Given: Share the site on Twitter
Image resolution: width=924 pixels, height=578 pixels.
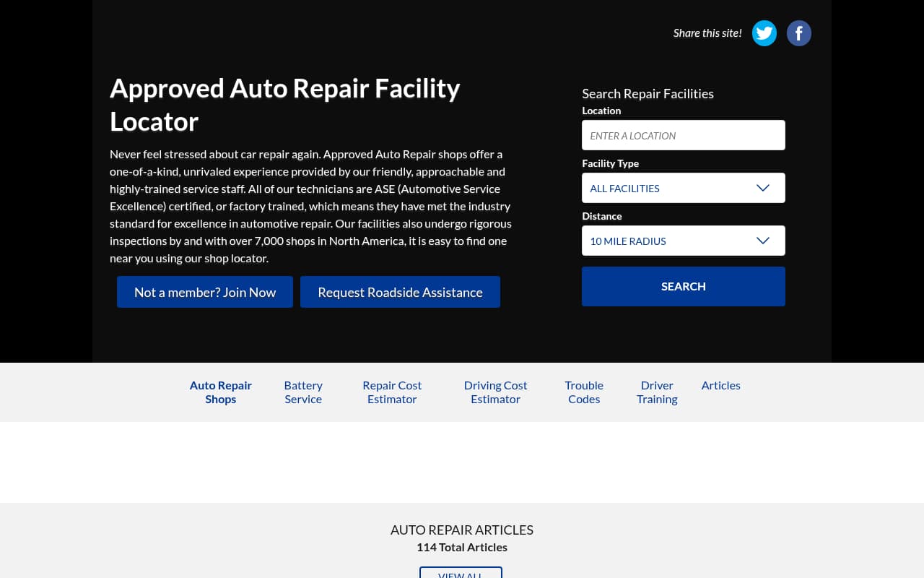Looking at the screenshot, I should (x=764, y=33).
